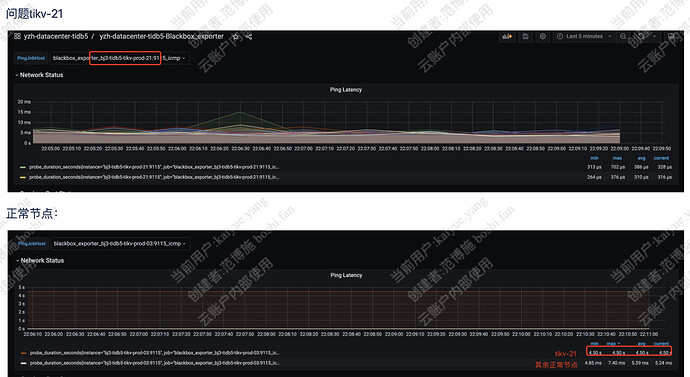Click the 4.85 ms min value in bottom legend
This screenshot has width=690, height=377.
(593, 363)
